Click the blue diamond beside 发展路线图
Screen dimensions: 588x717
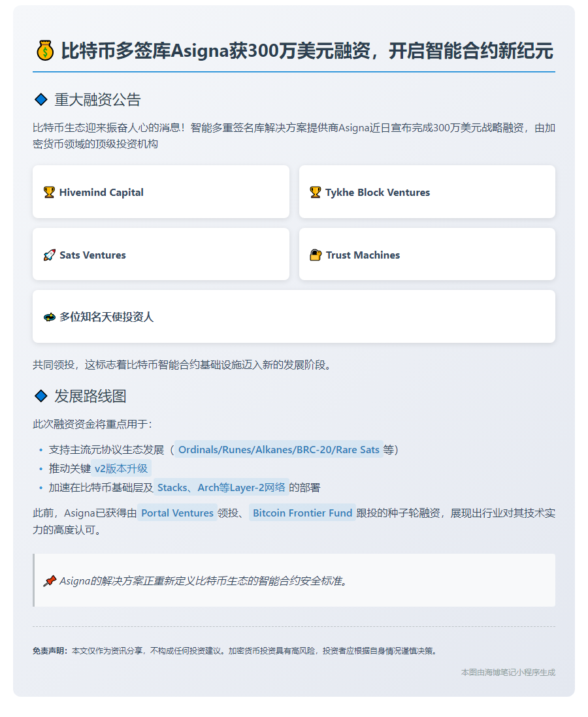[41, 396]
